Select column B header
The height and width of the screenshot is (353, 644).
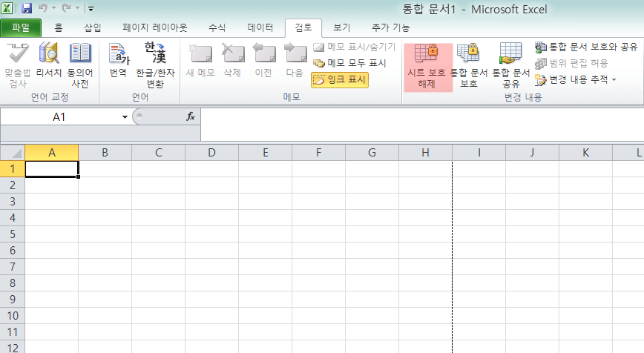coord(105,153)
